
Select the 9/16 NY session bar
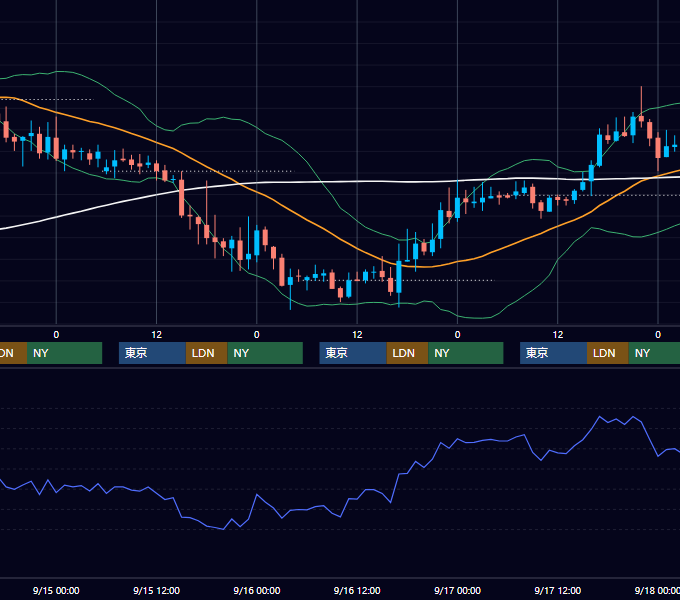point(466,353)
